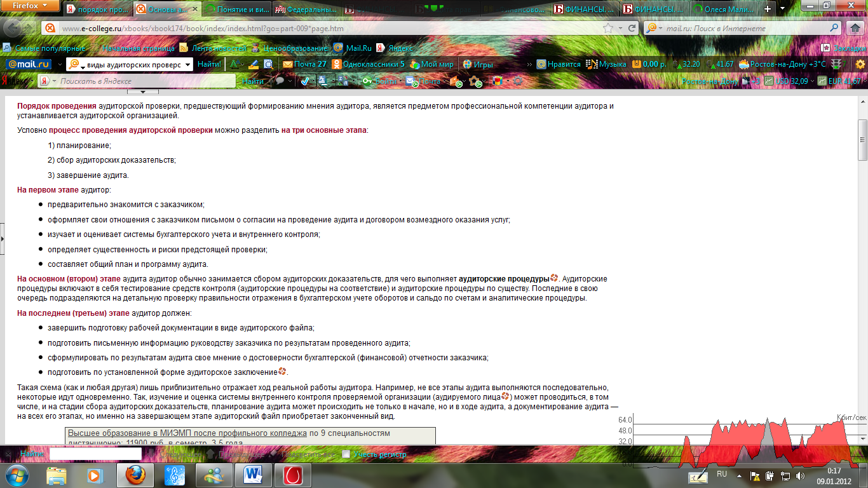
Task: Click the auditor's report footnote icon after 'заключение'
Action: 282,372
